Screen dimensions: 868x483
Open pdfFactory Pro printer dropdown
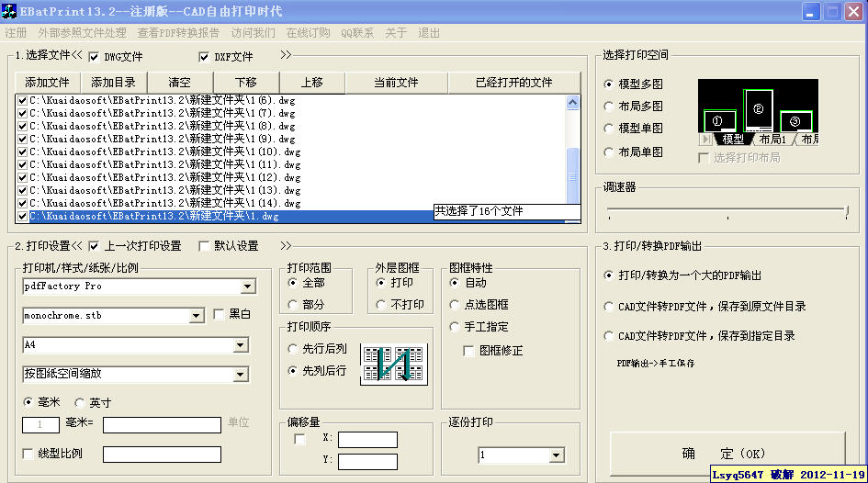click(248, 286)
